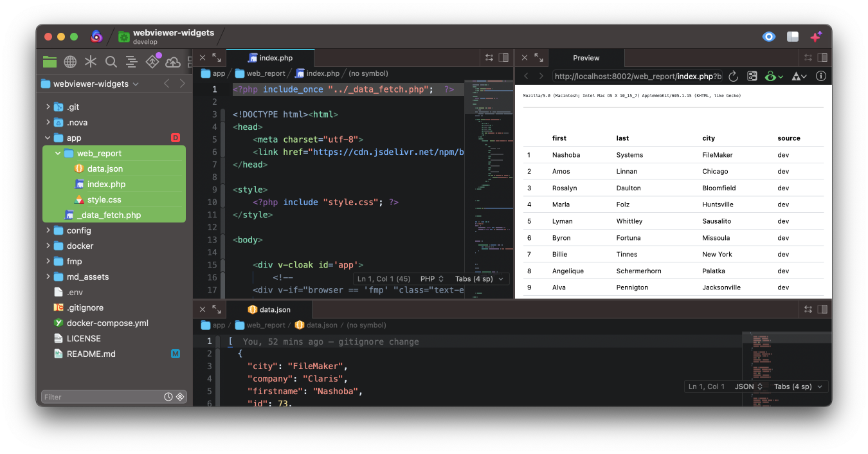Expand the data.json editor pane to full size
The height and width of the screenshot is (454, 868).
217,309
